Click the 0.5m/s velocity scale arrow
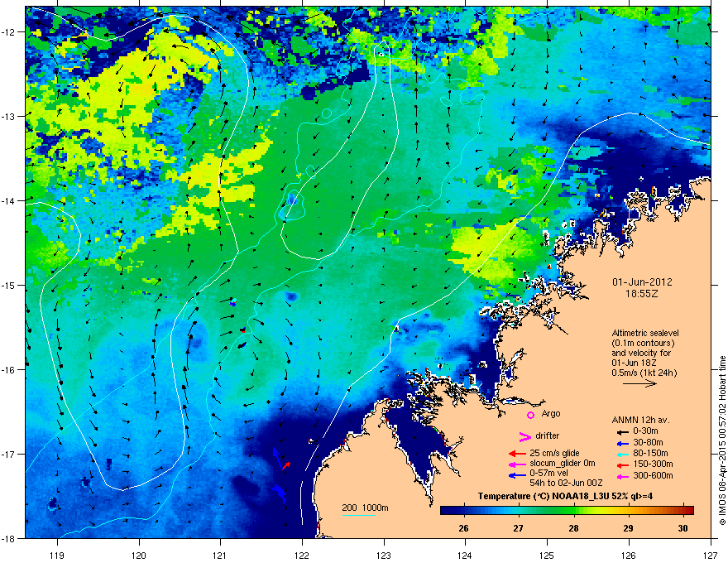728x563 pixels. (639, 383)
